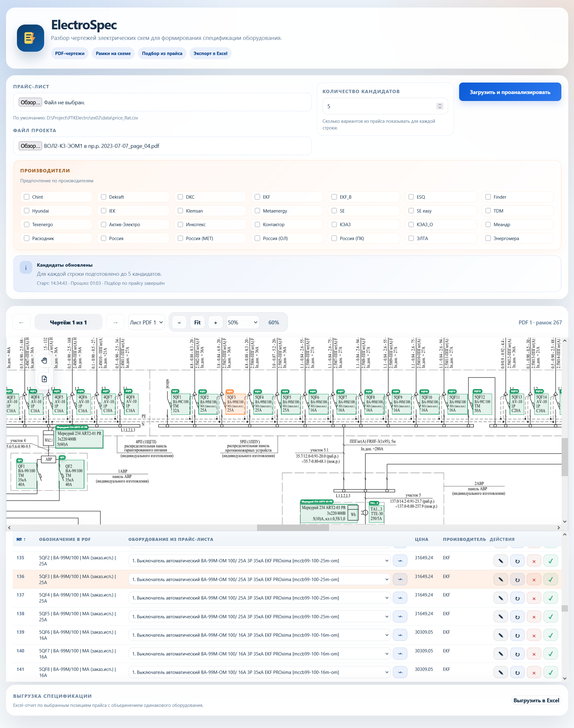574x728 pixels.
Task: Zoom in with the plus button
Action: 215,323
